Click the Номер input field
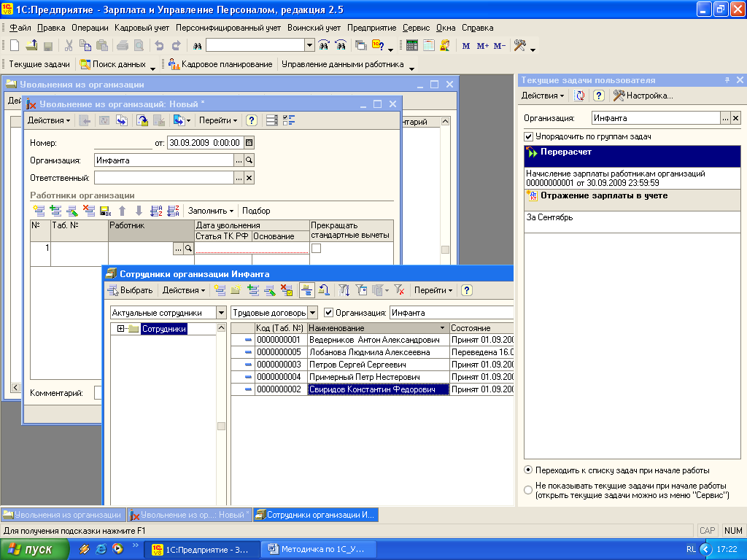 [x=123, y=142]
